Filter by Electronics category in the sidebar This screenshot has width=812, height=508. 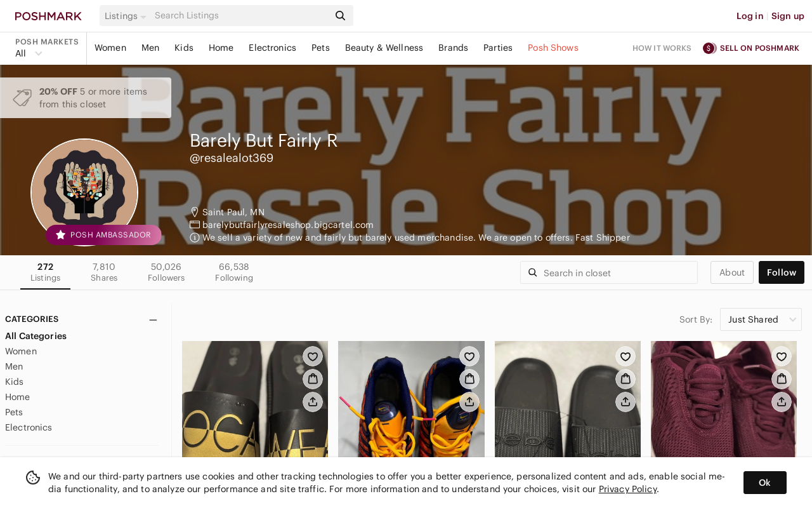(29, 427)
